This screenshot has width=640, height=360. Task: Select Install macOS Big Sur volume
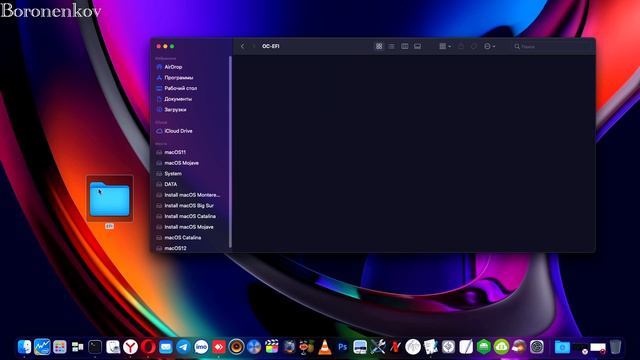tap(190, 205)
